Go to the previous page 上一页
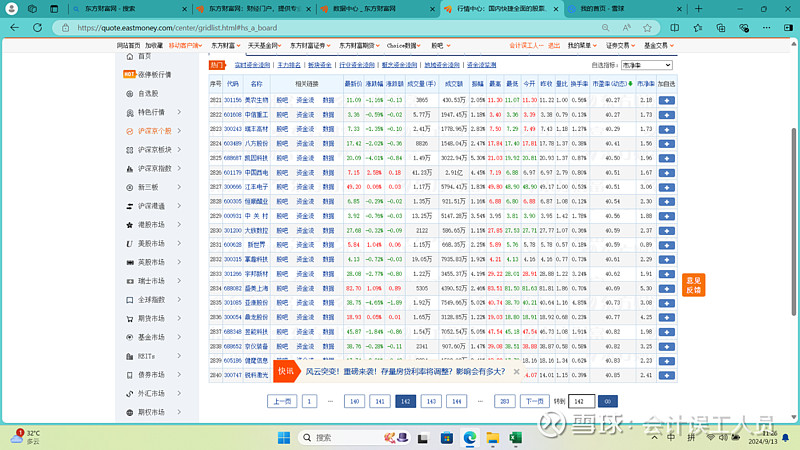 282,402
